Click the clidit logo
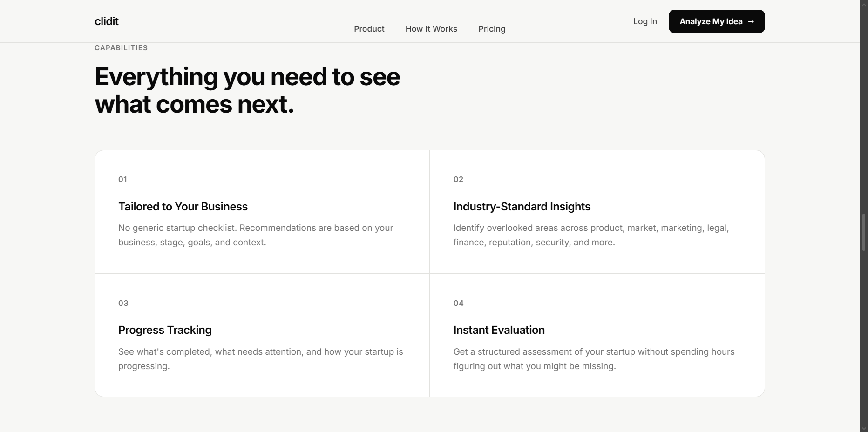The image size is (868, 432). (x=107, y=21)
